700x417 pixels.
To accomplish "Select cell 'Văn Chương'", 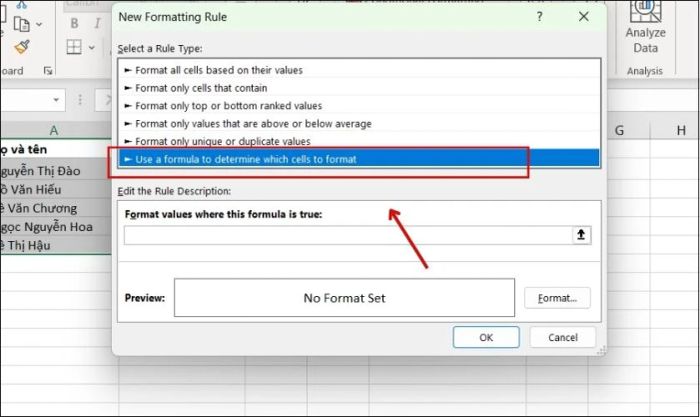I will pyautogui.click(x=55, y=208).
